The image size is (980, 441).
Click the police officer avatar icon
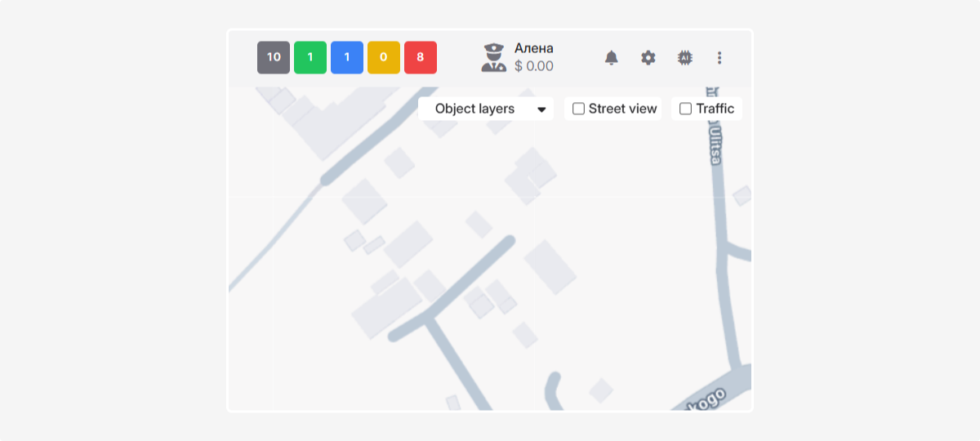coord(494,58)
